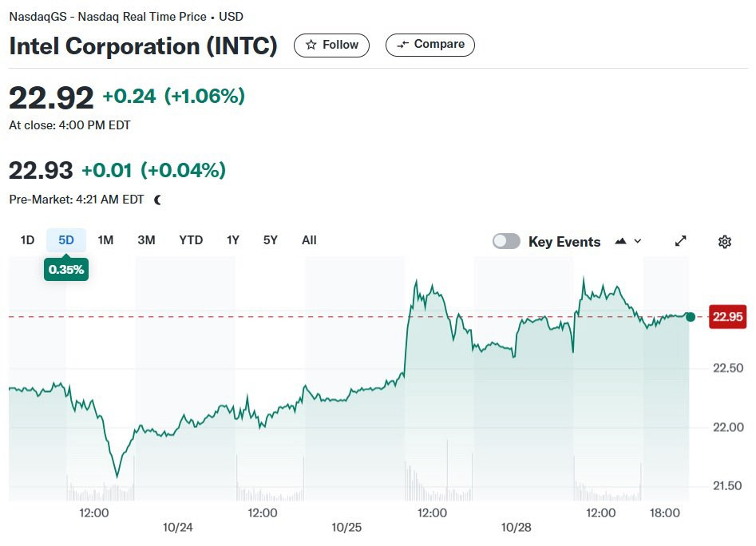Open chart in fullscreen with expand icon

pos(680,241)
